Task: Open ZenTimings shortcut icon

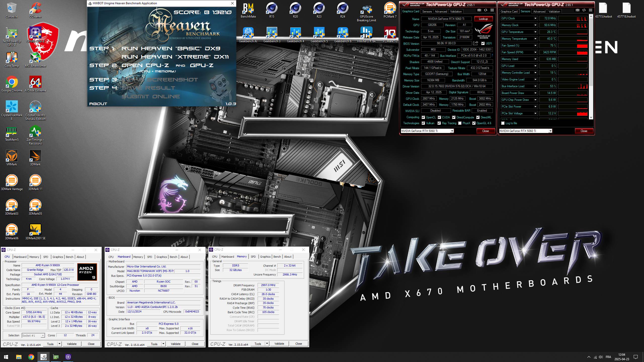Action: click(x=35, y=135)
